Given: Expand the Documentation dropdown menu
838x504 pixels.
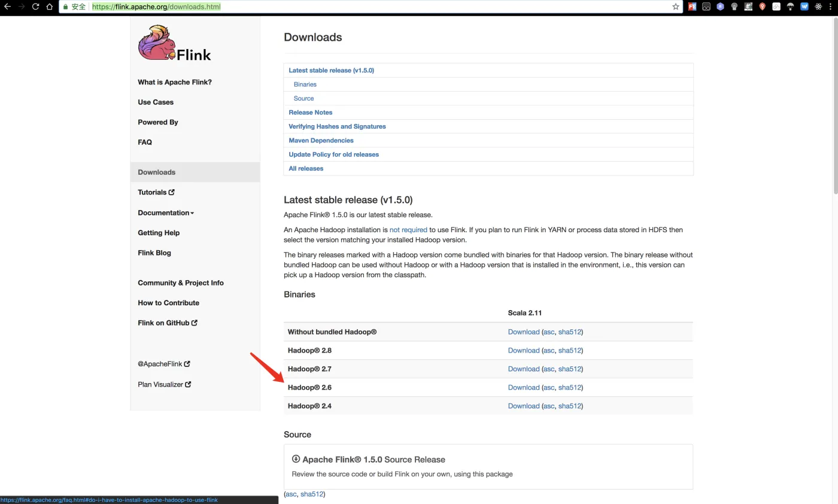Looking at the screenshot, I should (x=166, y=212).
